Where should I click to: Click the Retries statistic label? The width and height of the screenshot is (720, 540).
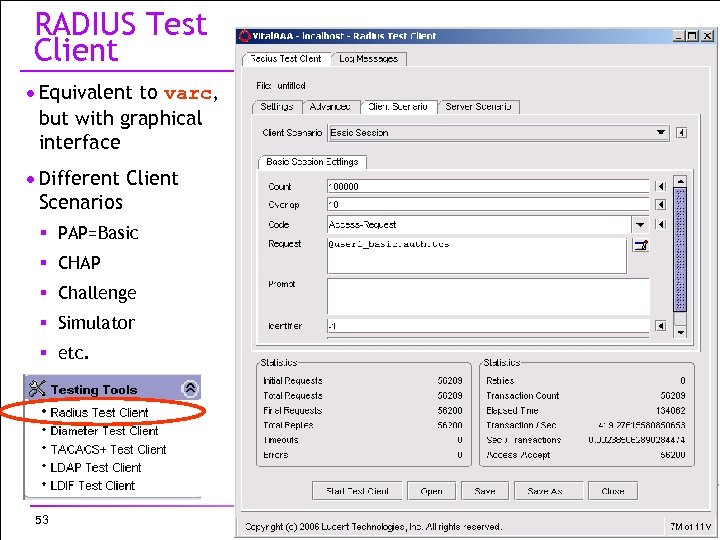(500, 381)
